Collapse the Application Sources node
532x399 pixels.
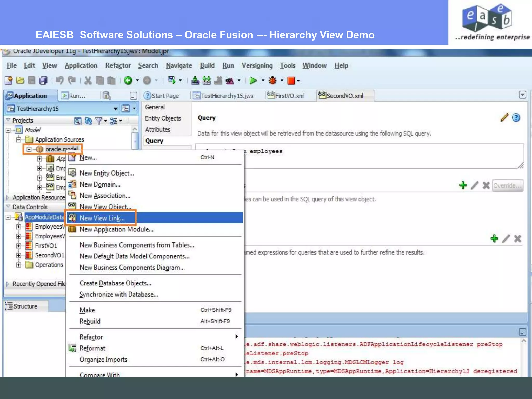click(x=19, y=140)
